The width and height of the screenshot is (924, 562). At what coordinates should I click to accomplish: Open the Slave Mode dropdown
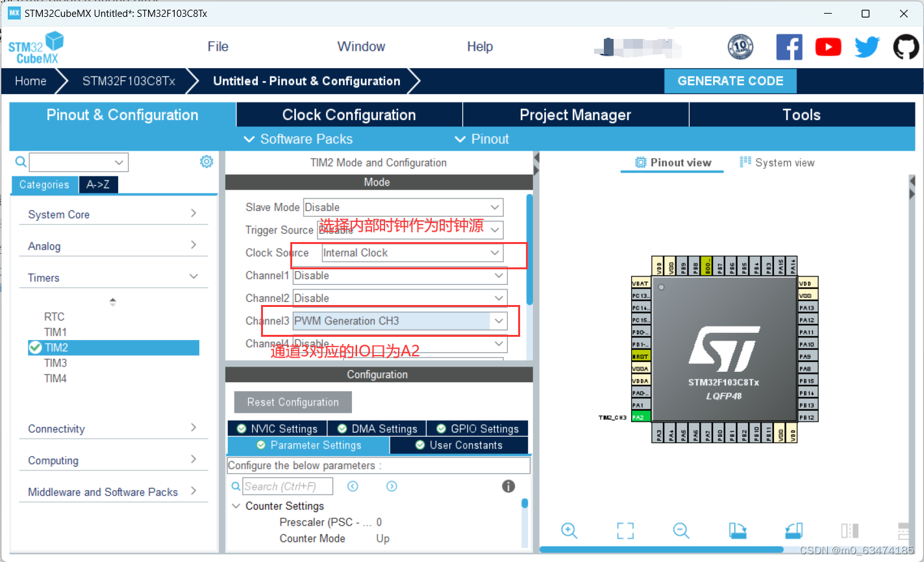[403, 207]
